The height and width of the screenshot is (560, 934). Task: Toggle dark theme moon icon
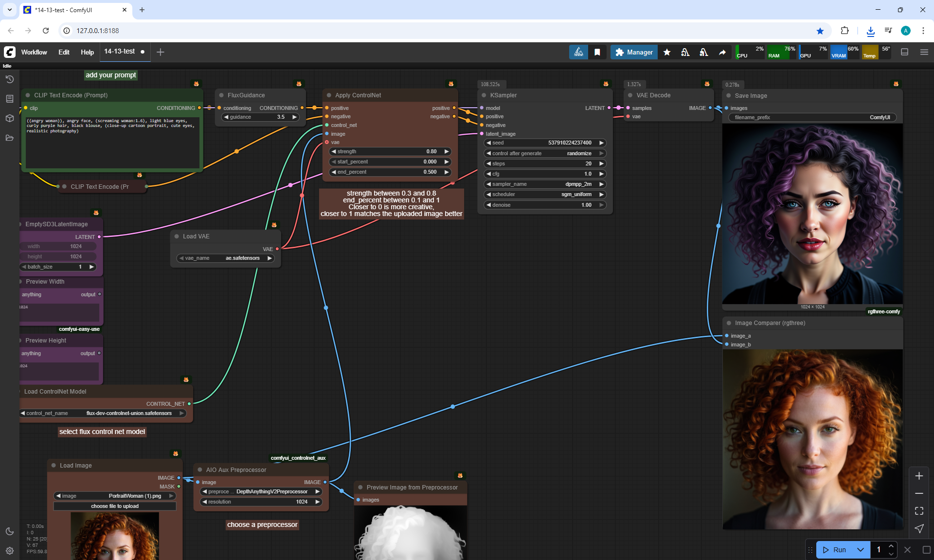coord(9,531)
